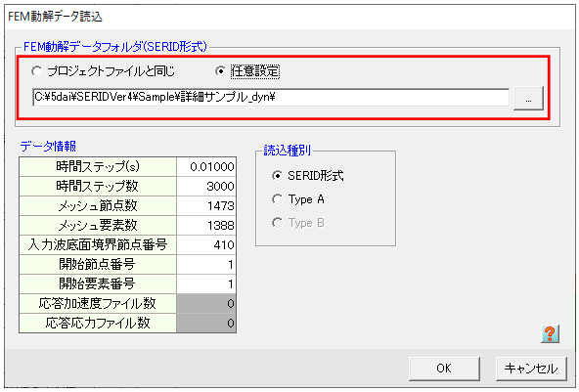Viewport: 579px width, 392px height.
Task: Click 応答加速度ファイル数 grayed value cell
Action: click(x=206, y=304)
